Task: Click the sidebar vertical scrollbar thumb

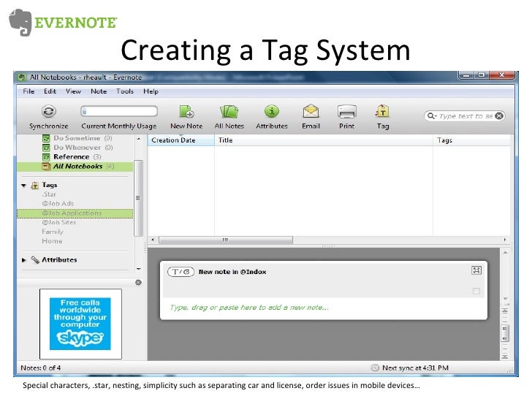Action: click(138, 198)
